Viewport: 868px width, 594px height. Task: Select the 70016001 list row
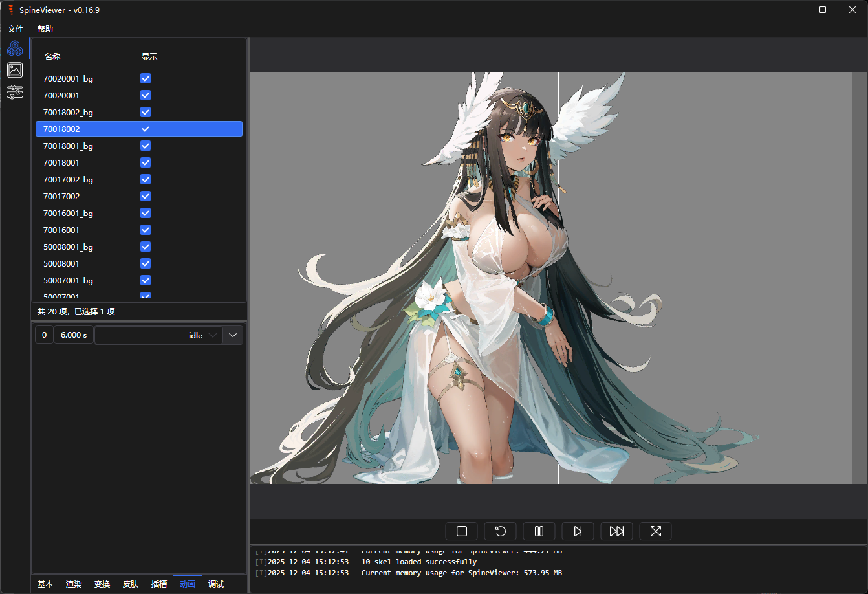pos(139,230)
